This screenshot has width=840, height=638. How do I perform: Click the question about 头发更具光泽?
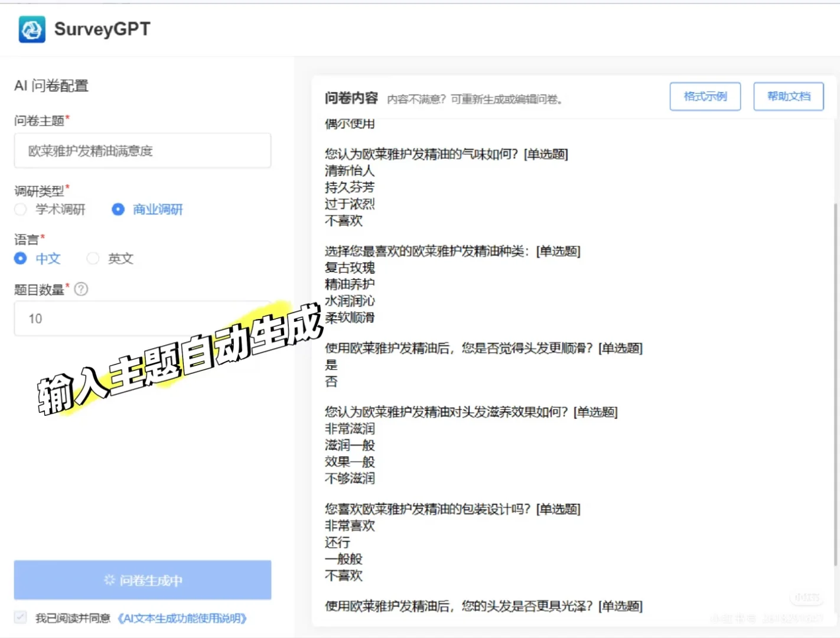point(484,606)
